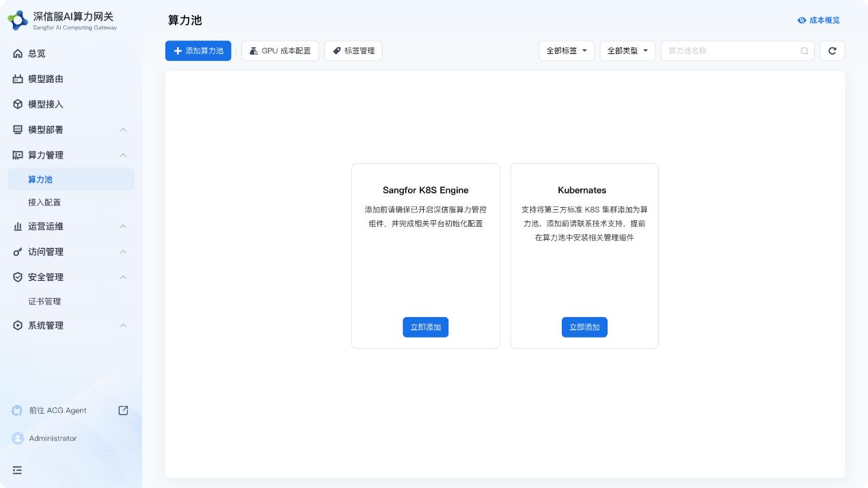Click the 算力管理 sidebar icon
The image size is (868, 488).
[x=18, y=155]
